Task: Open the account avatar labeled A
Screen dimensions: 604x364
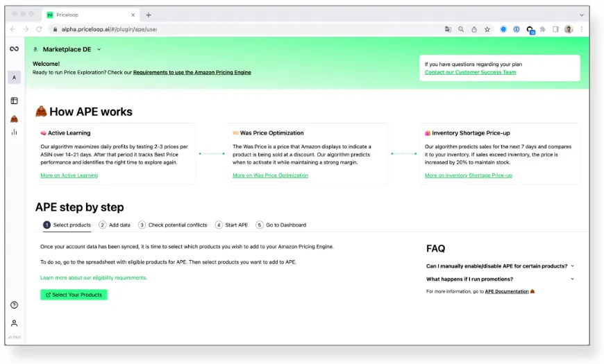Action: click(x=15, y=78)
